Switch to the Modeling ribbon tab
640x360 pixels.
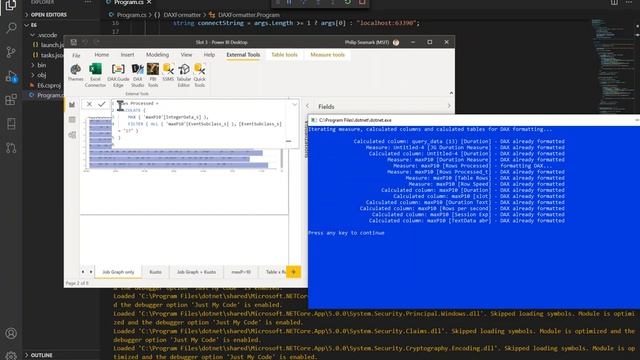158,55
